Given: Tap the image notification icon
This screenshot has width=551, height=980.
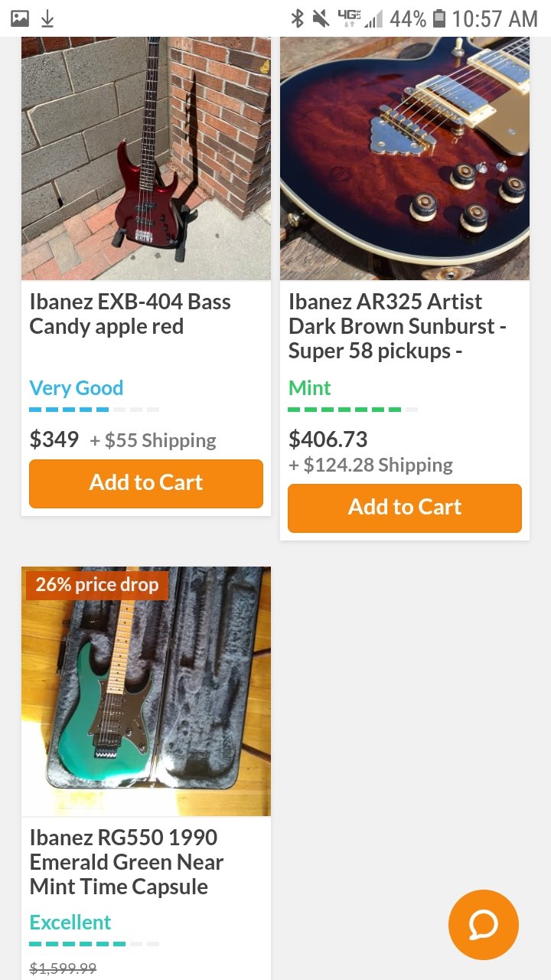Looking at the screenshot, I should pyautogui.click(x=20, y=18).
